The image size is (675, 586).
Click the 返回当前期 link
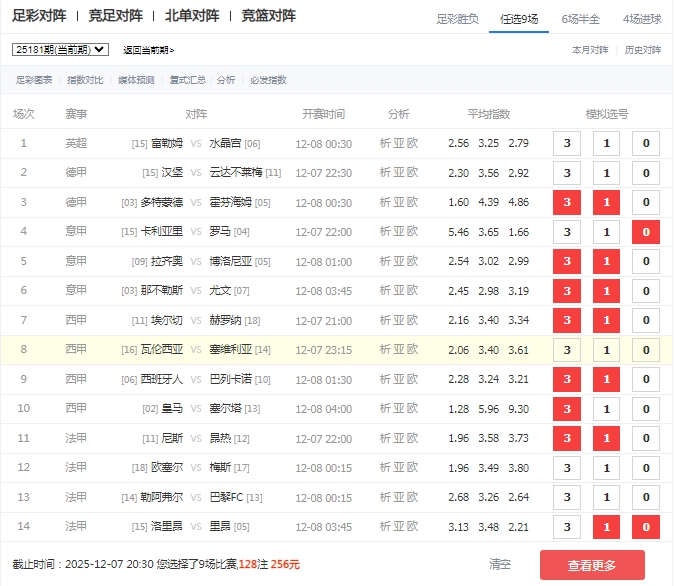(148, 49)
